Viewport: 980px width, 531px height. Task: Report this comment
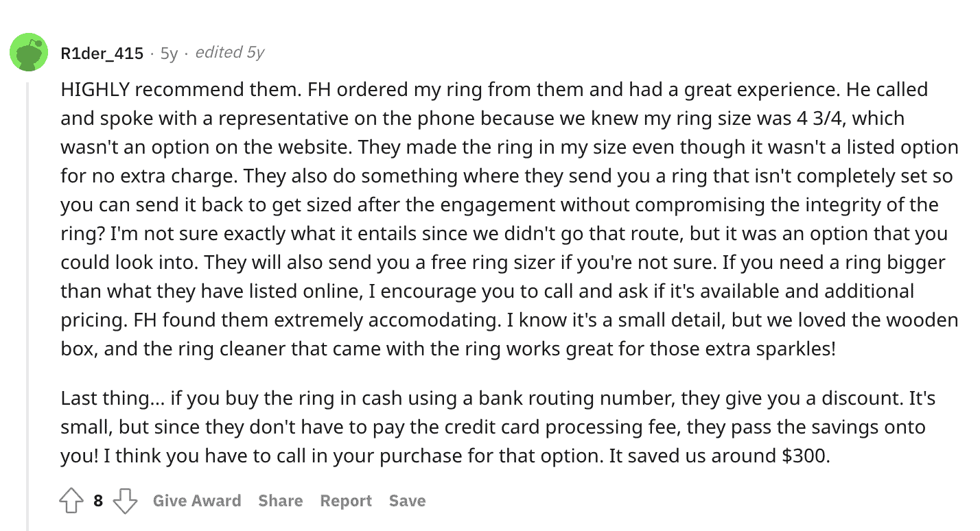coord(345,501)
